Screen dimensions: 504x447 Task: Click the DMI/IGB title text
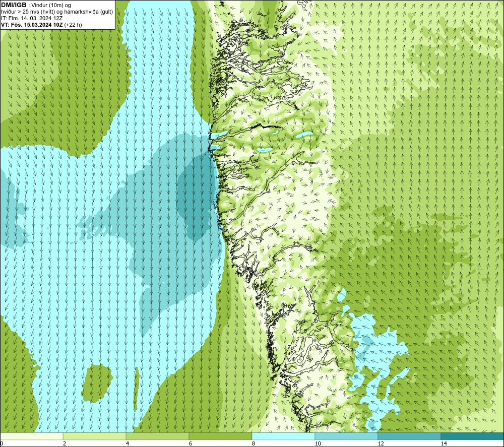14,5
